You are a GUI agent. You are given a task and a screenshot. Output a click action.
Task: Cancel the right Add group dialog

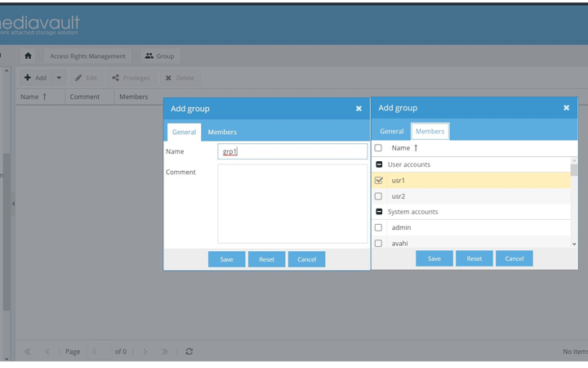point(514,258)
